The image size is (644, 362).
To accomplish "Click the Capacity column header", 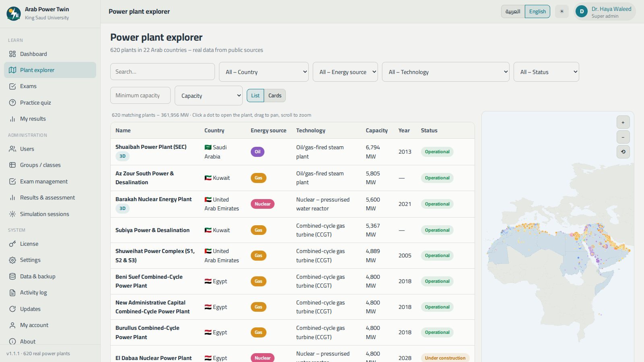I will coord(377,130).
